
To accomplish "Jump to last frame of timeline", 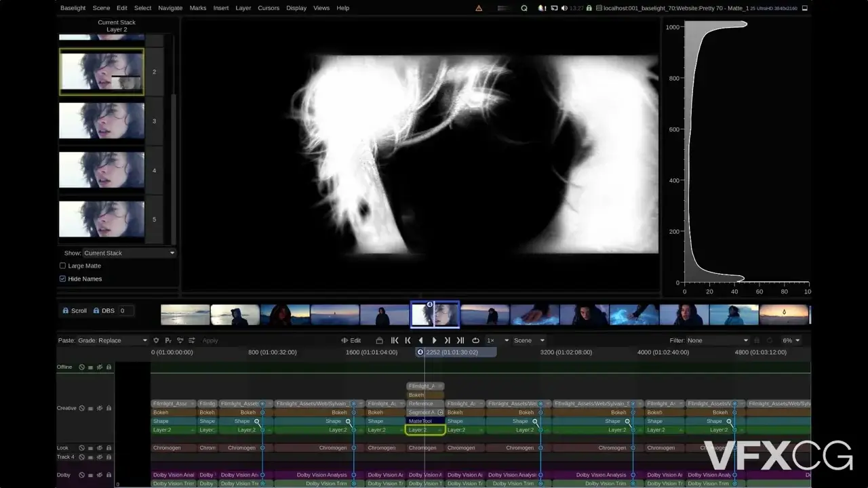I will click(460, 340).
